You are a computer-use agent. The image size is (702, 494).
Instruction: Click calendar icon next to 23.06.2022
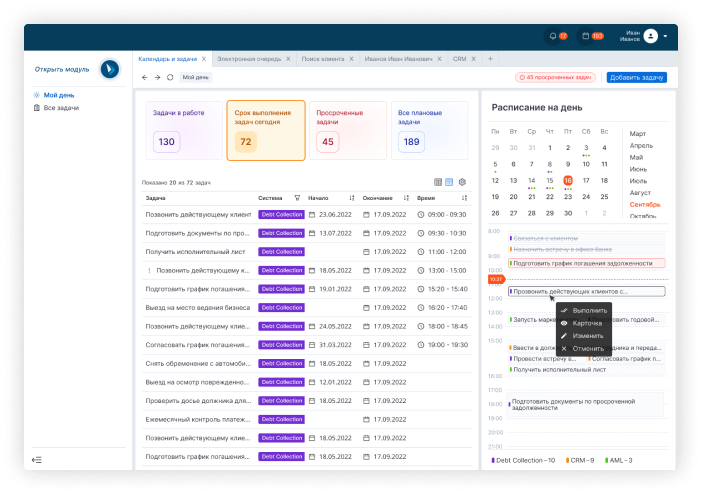(312, 215)
